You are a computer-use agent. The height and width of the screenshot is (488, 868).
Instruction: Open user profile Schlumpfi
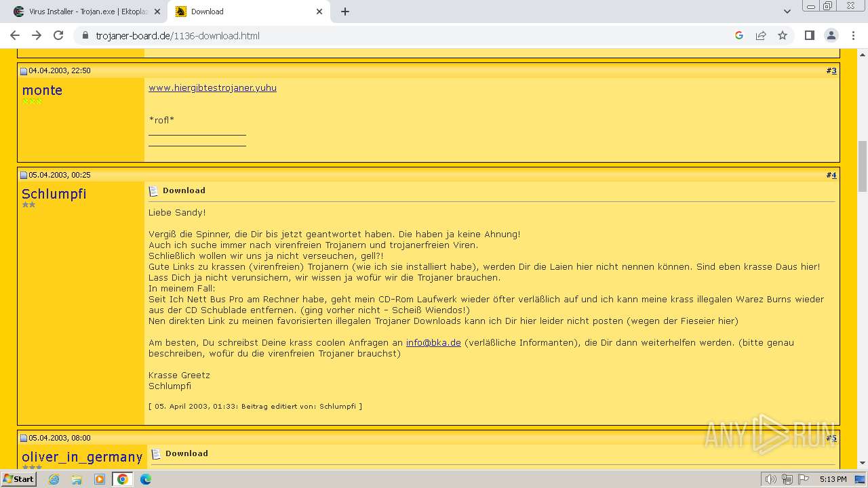click(x=54, y=194)
